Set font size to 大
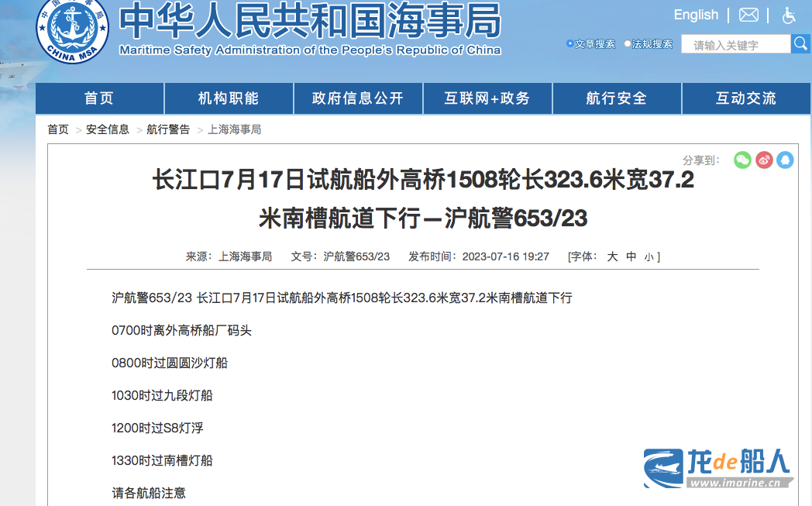Screen dimensions: 812x506 coord(612,256)
